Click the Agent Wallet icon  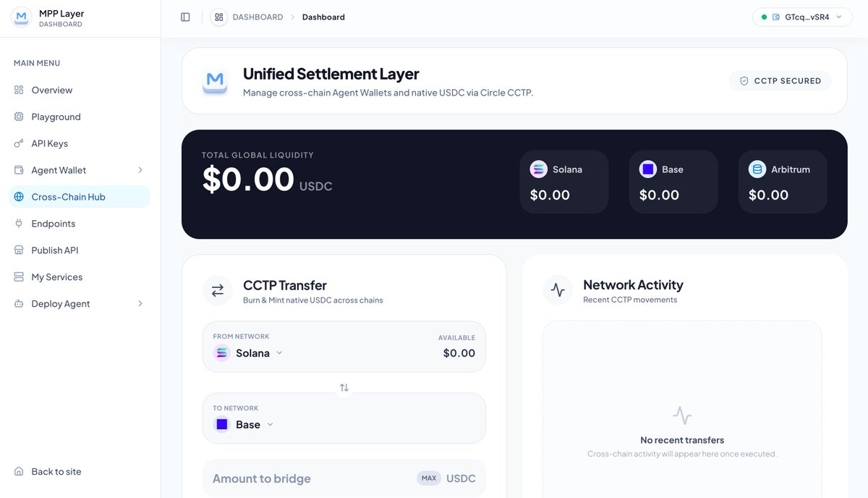[19, 170]
